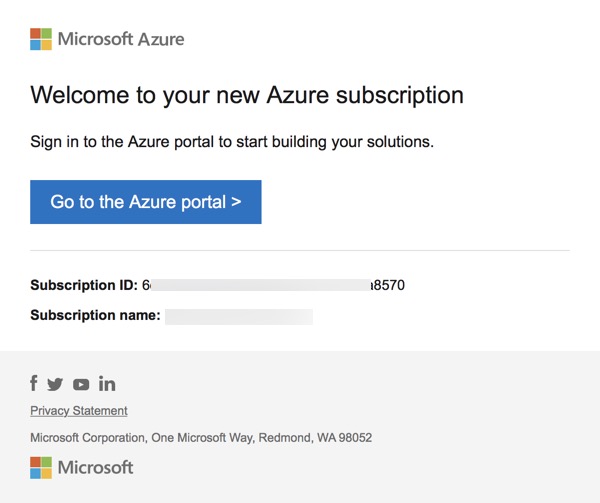Click the Microsoft logo in the footer
Image resolution: width=600 pixels, height=503 pixels.
(82, 467)
